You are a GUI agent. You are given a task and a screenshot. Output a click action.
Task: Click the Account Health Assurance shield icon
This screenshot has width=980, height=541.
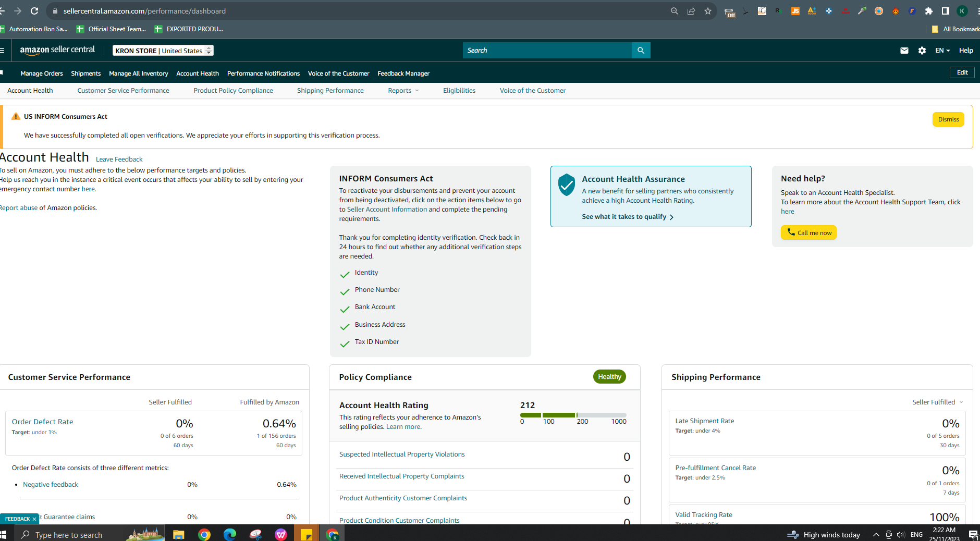tap(566, 185)
